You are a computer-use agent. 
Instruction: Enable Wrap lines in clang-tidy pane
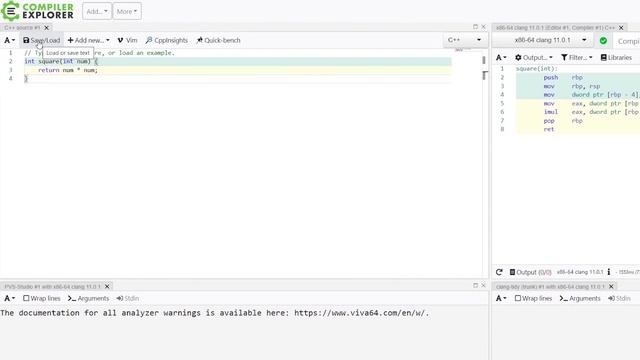tap(533, 298)
